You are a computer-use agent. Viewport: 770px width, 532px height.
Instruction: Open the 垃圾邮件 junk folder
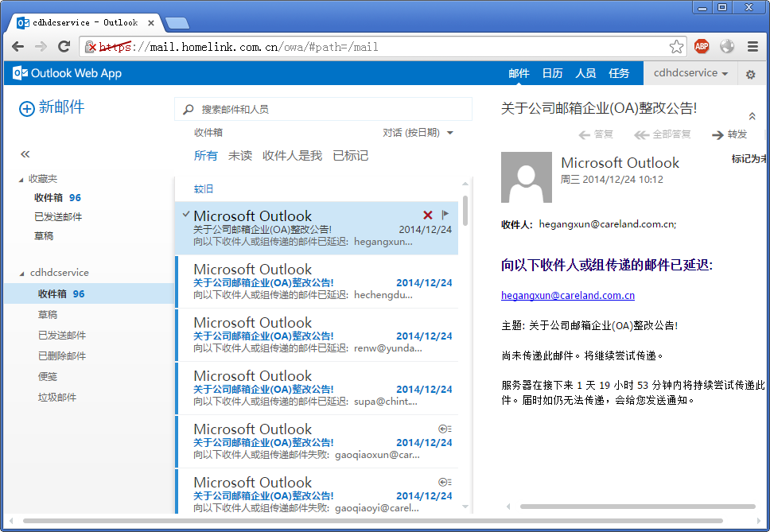click(x=57, y=397)
